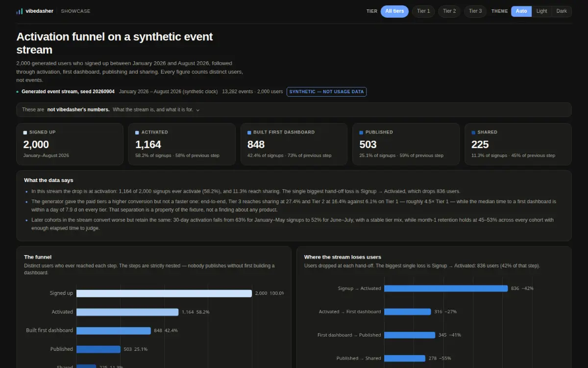Screen dimensions: 588x368
Task: Click the '848 42.4%' funnel value
Action: (x=166, y=331)
